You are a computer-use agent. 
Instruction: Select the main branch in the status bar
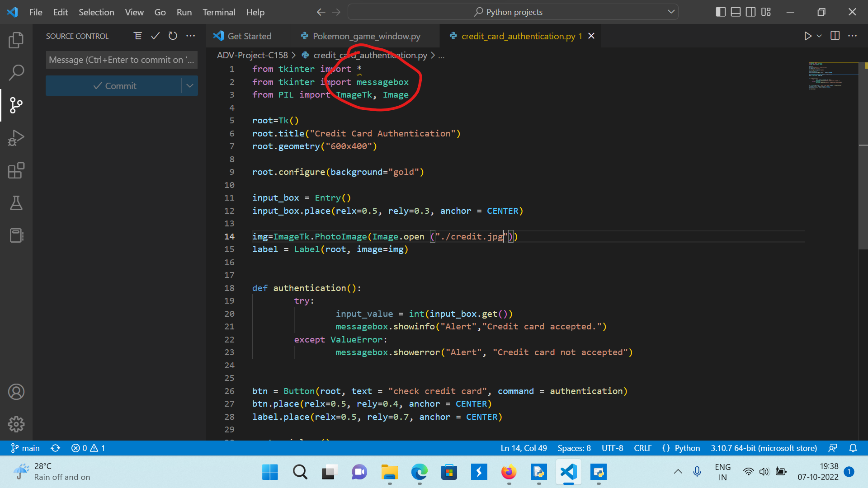[x=25, y=448]
